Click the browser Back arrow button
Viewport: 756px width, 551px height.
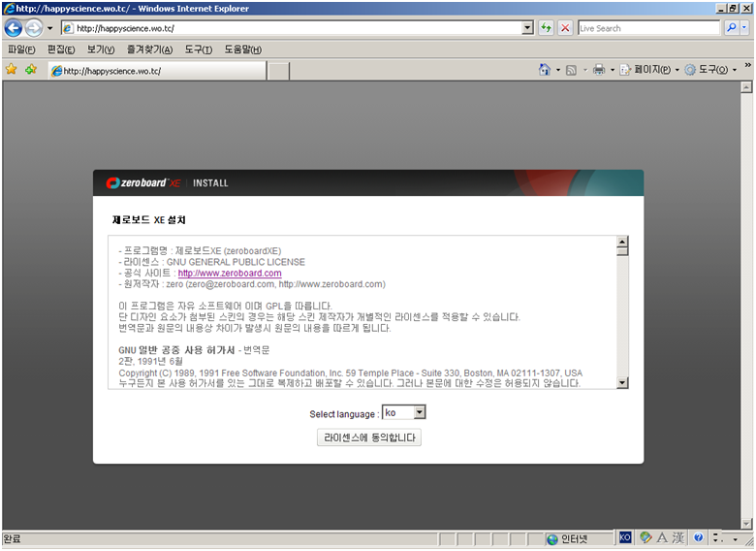pyautogui.click(x=13, y=28)
